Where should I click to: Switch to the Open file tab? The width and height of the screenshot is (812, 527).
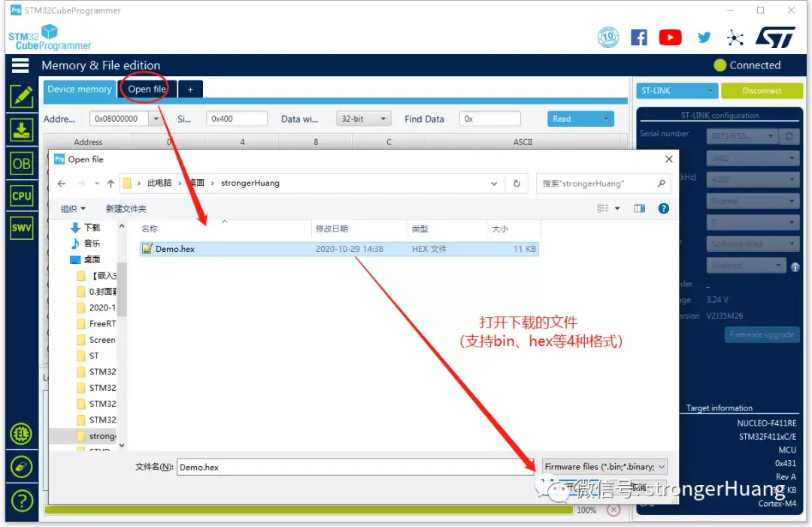147,89
